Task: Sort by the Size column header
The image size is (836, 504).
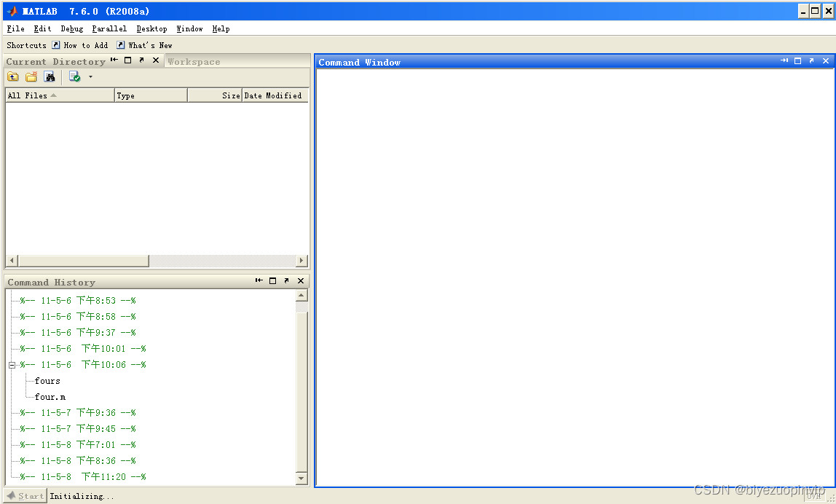Action: (x=215, y=95)
